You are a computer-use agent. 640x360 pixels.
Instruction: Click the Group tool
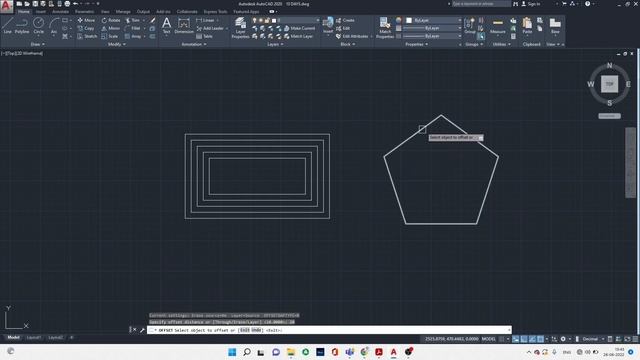470,26
